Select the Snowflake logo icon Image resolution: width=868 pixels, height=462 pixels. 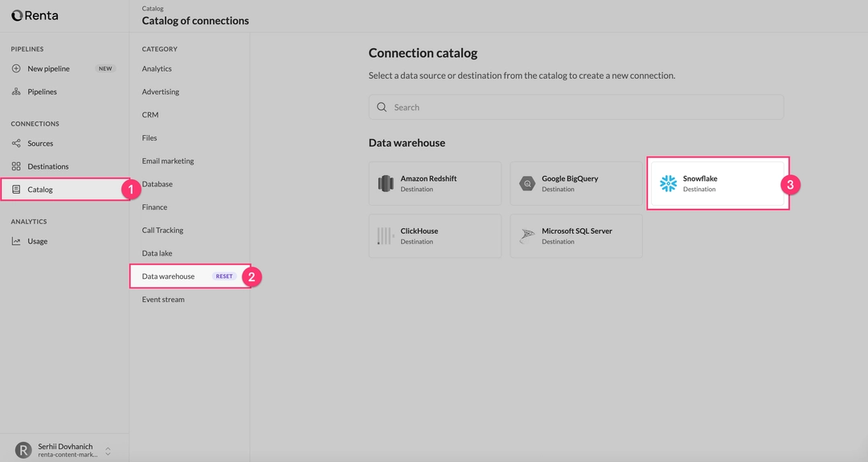(668, 184)
